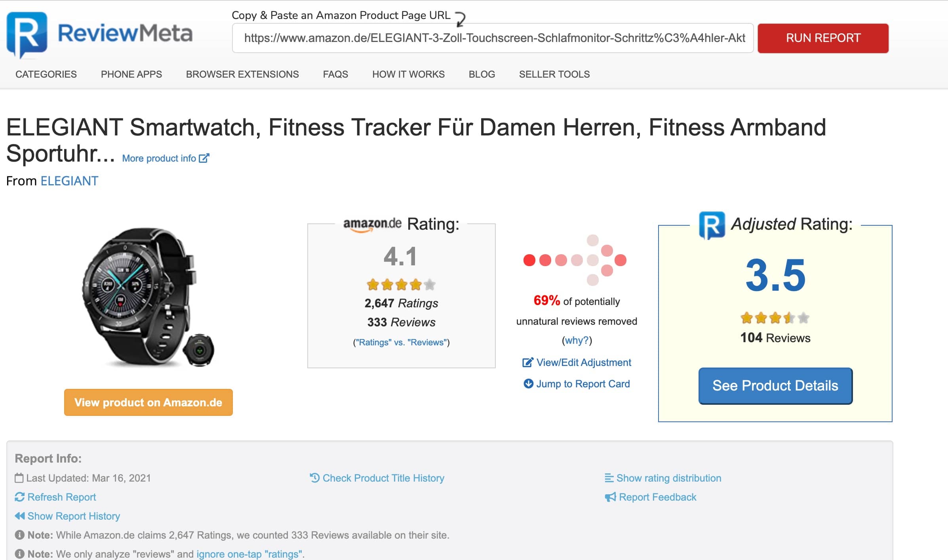
Task: Click the external link icon beside More product info
Action: pos(204,158)
